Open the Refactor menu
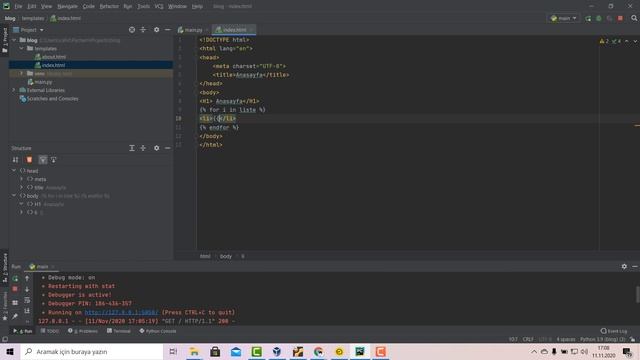Image resolution: width=640 pixels, height=360 pixels. coord(109,6)
